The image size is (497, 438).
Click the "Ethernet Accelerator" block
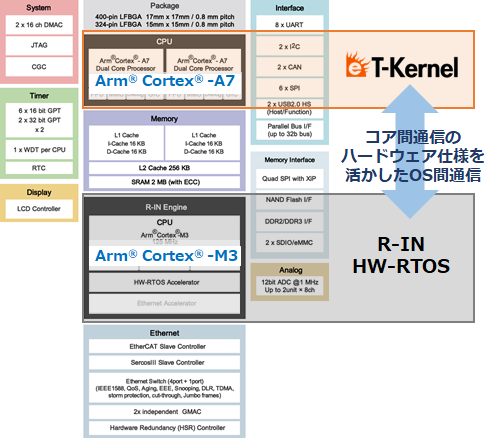point(164,304)
